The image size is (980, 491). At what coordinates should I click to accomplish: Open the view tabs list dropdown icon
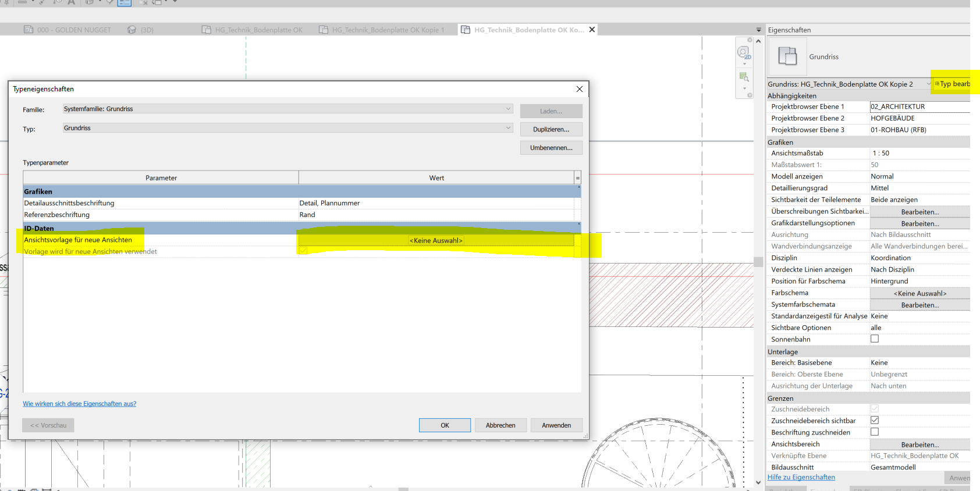[x=758, y=30]
